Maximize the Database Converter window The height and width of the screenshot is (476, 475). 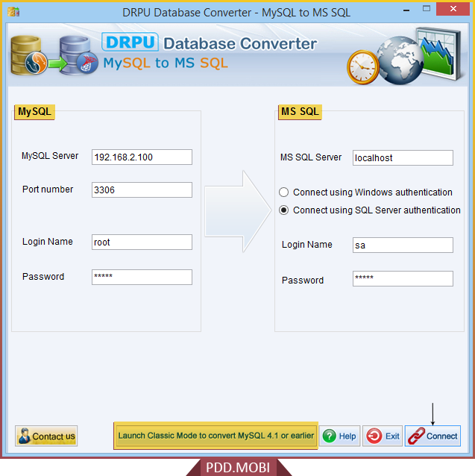[x=427, y=9]
